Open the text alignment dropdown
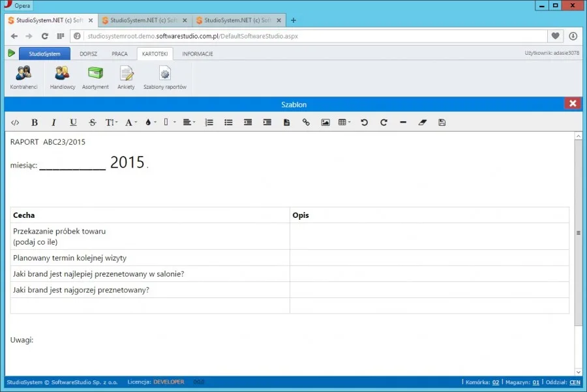587x392 pixels. [x=189, y=123]
